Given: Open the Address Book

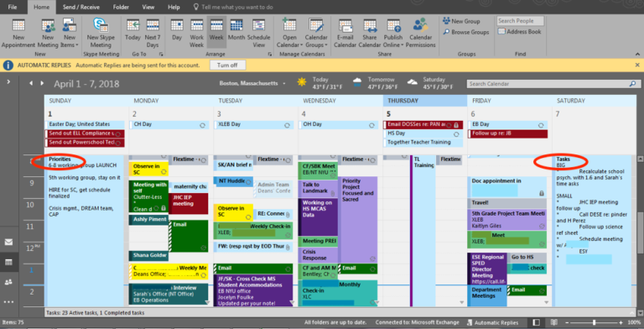Looking at the screenshot, I should tap(520, 32).
